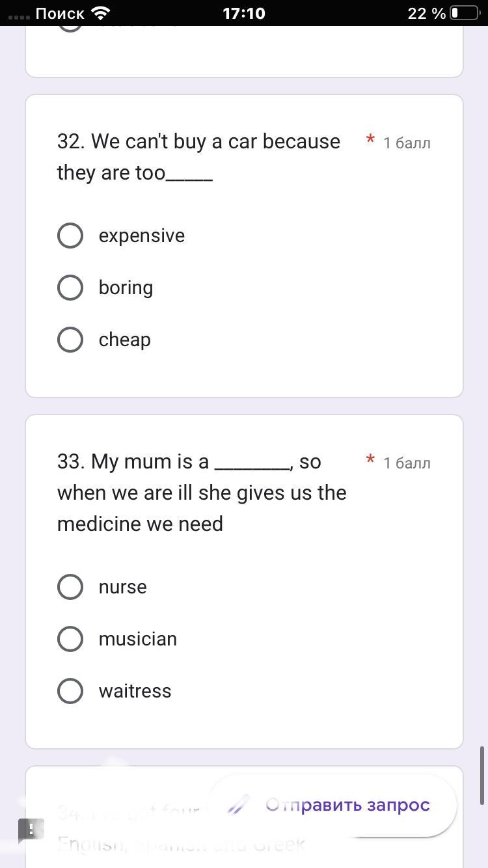Choose the "musician" radio option
The height and width of the screenshot is (868, 488).
coord(70,639)
